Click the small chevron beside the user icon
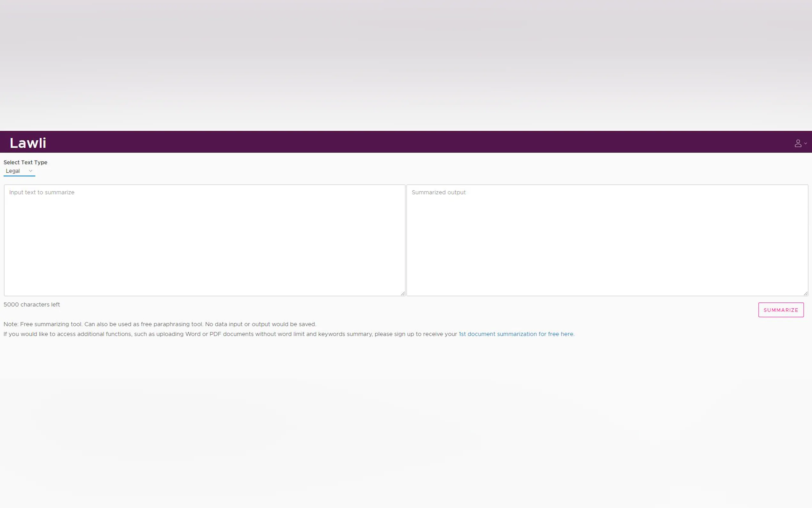812x508 pixels. pyautogui.click(x=805, y=143)
